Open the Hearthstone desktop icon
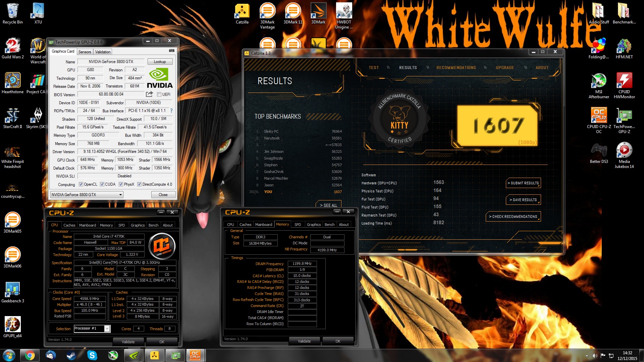The image size is (644, 362). 12,83
